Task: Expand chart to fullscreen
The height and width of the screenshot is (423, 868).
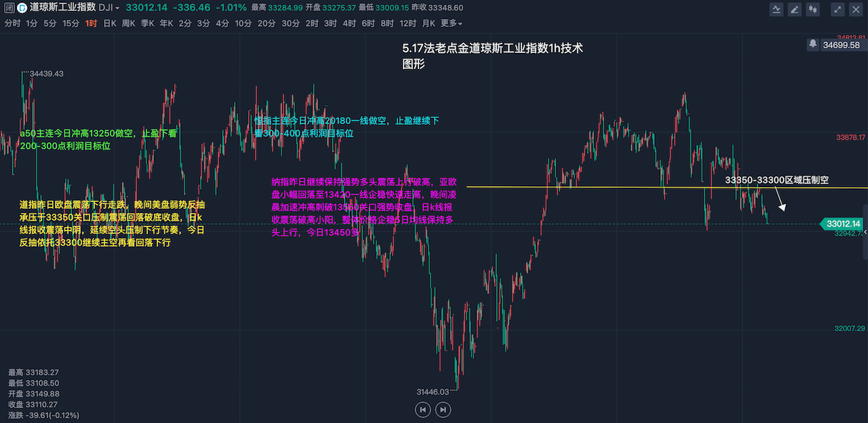Action: click(x=838, y=9)
